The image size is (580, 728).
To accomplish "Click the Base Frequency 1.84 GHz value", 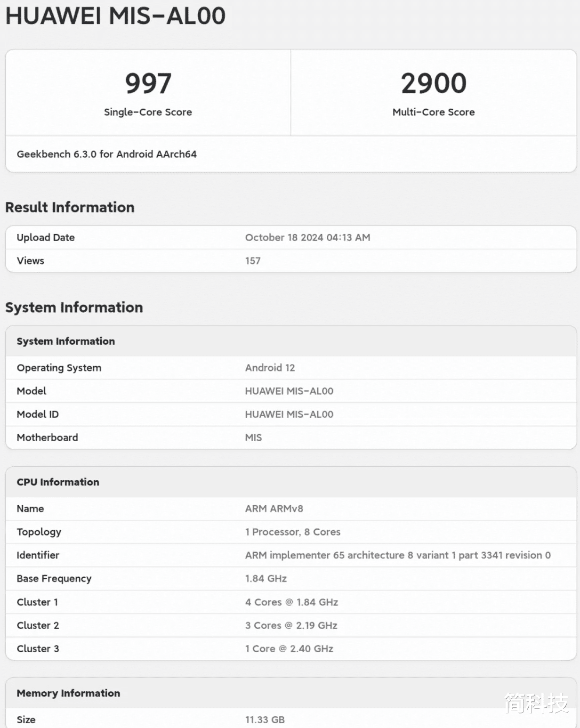I will tap(266, 578).
